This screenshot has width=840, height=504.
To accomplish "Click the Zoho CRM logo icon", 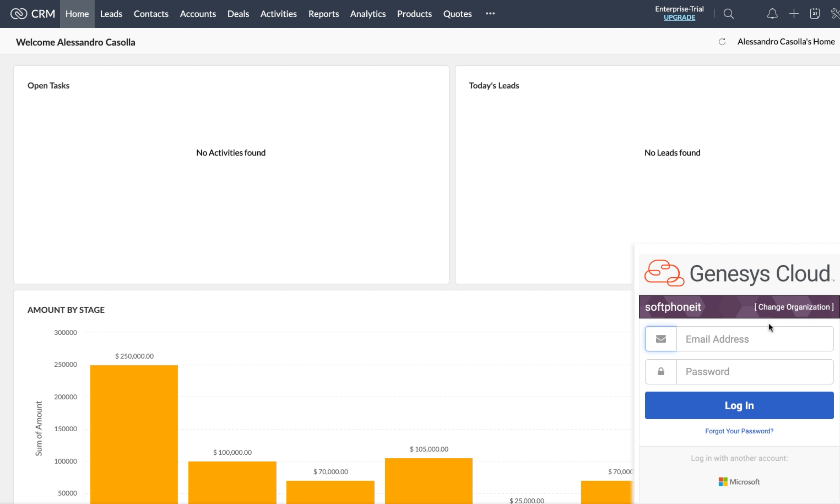I will pyautogui.click(x=18, y=14).
